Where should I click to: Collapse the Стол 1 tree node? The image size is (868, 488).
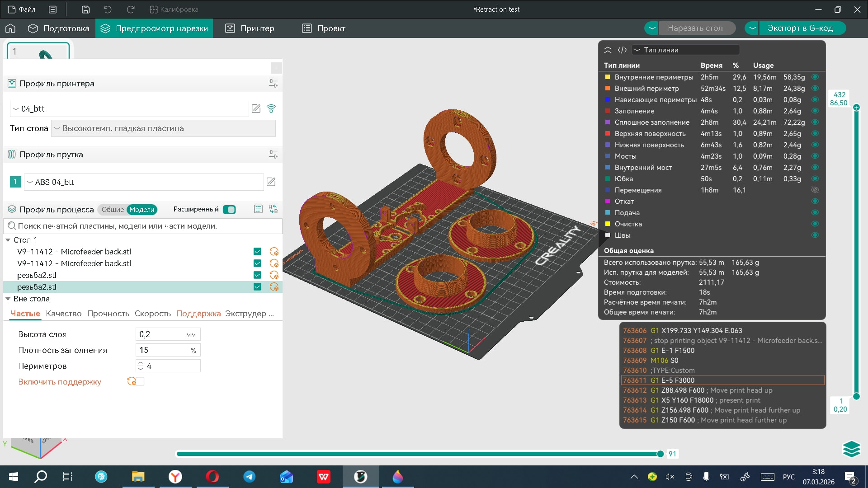8,240
